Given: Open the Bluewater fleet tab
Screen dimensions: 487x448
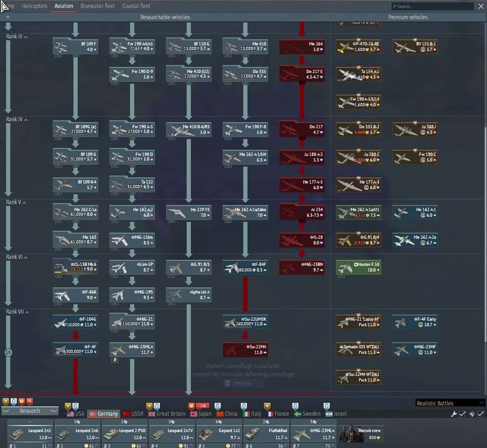Looking at the screenshot, I should (x=97, y=6).
